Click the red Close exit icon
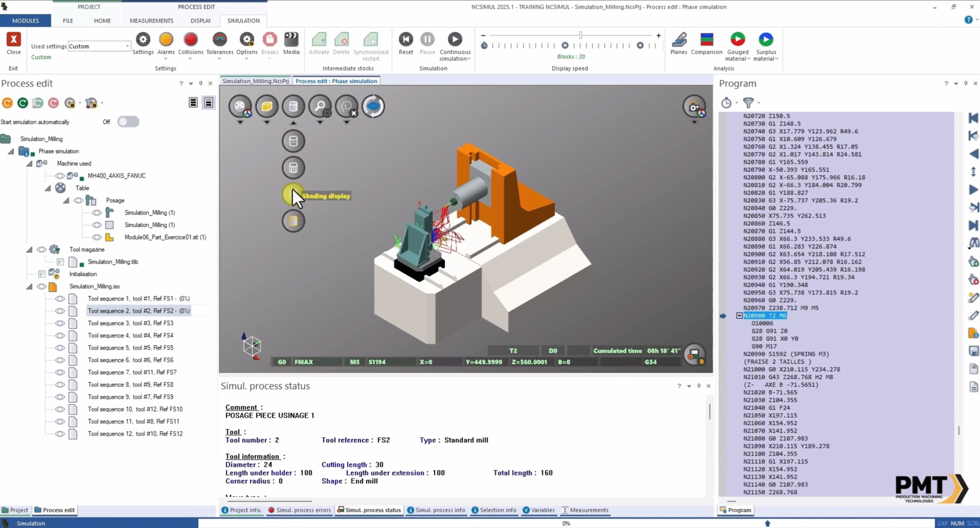This screenshot has height=528, width=980. click(13, 39)
